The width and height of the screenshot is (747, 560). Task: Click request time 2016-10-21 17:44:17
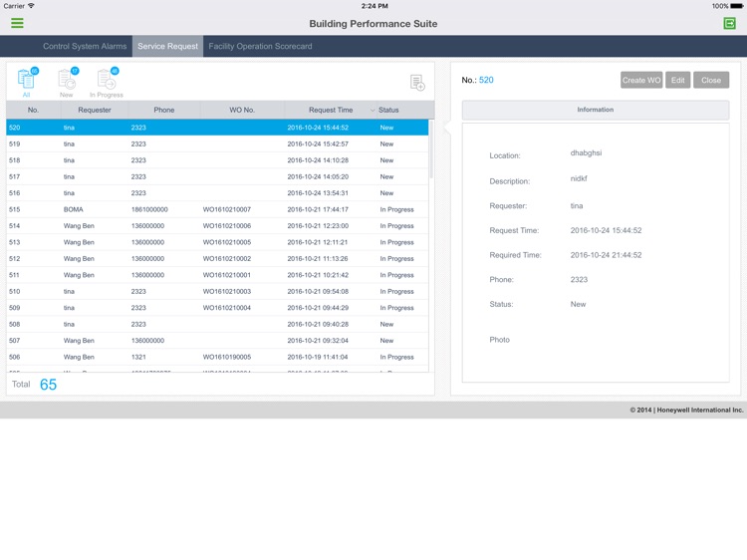point(318,209)
